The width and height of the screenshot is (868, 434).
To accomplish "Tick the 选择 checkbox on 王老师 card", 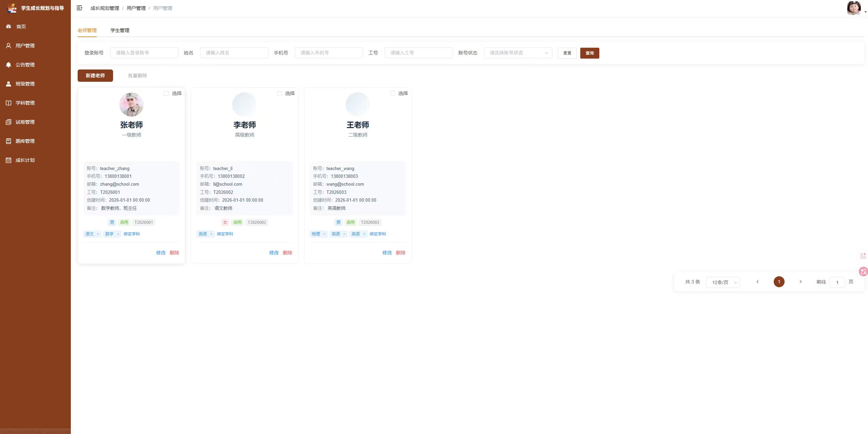I will point(393,93).
